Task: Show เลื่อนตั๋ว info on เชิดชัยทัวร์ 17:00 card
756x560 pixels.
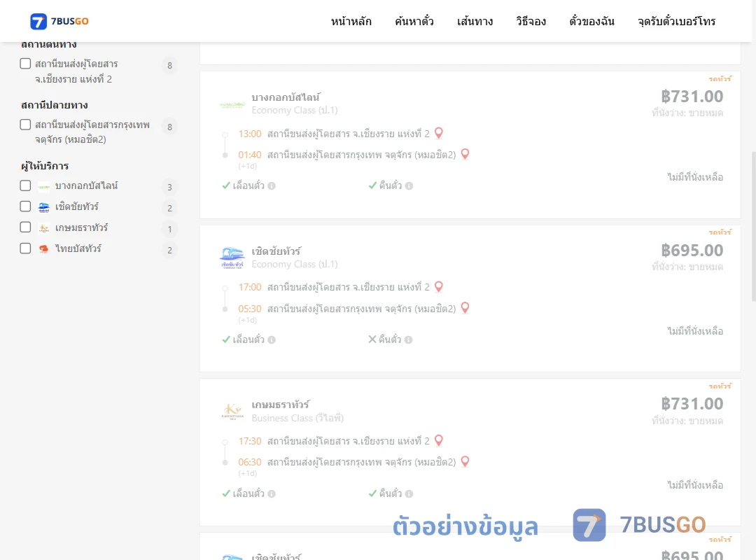Action: 272,339
